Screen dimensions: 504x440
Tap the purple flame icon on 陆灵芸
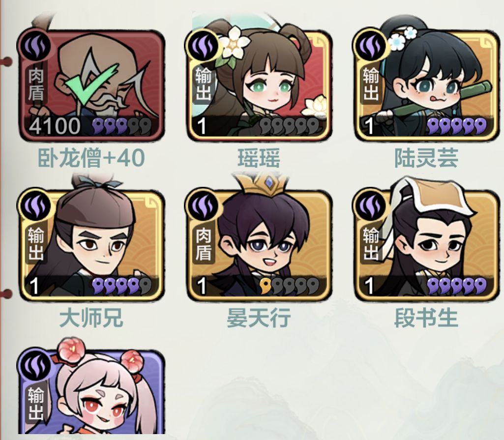point(370,46)
